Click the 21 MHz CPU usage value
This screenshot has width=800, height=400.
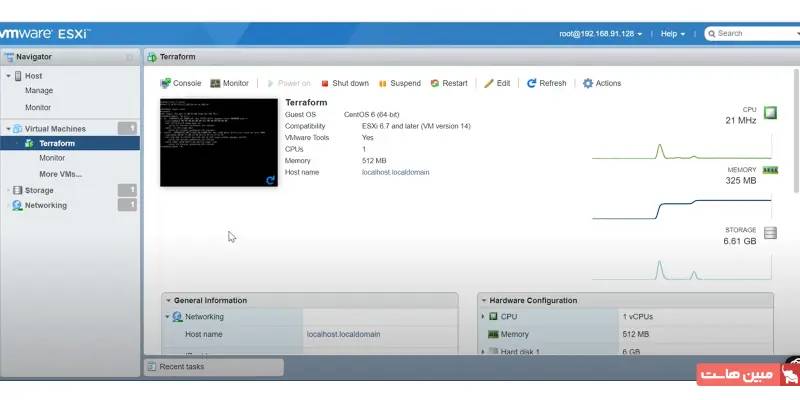(x=741, y=121)
